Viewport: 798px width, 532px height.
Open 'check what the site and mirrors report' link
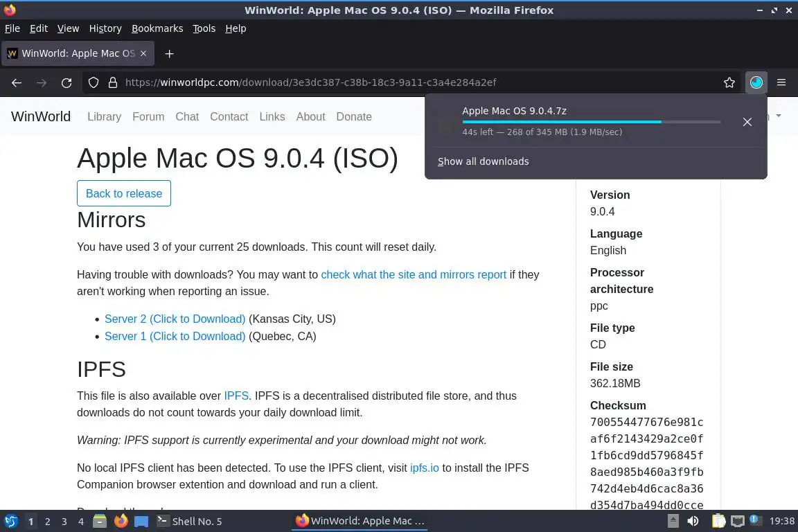click(x=414, y=275)
